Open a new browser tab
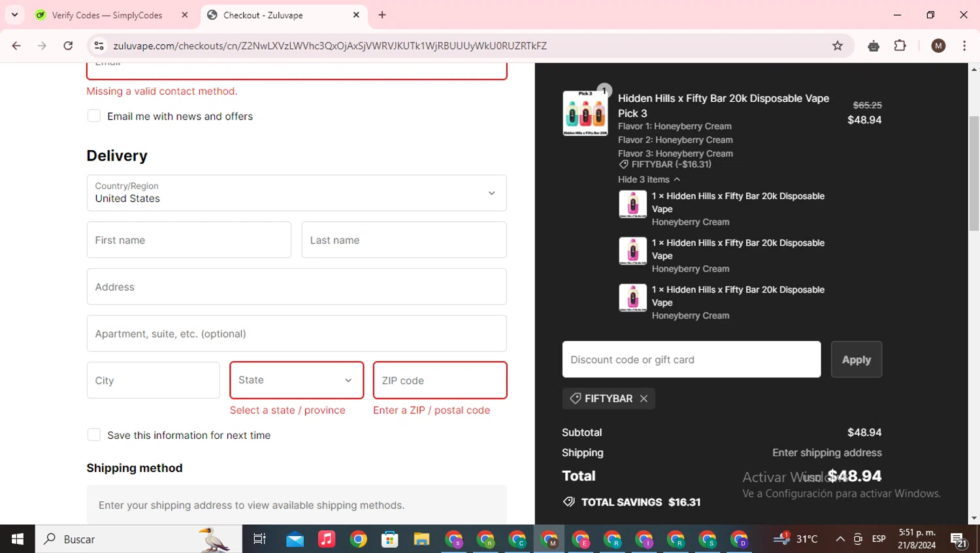Screen dimensions: 980x553 (x=382, y=15)
